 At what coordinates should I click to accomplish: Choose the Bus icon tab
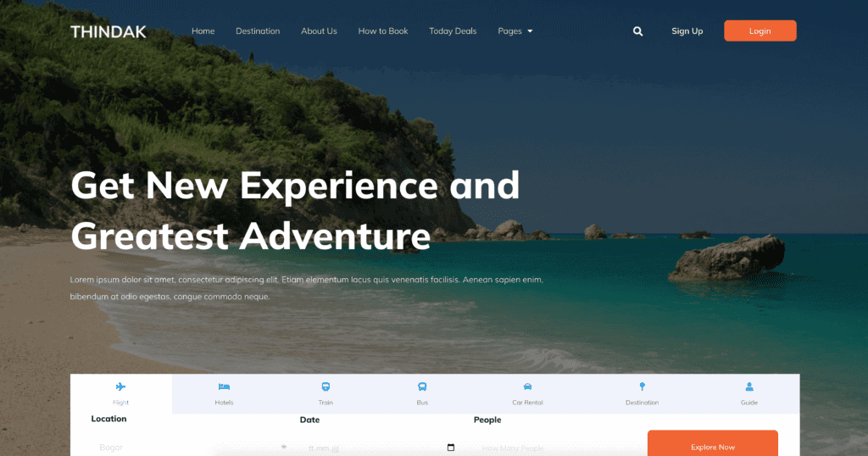pos(422,386)
